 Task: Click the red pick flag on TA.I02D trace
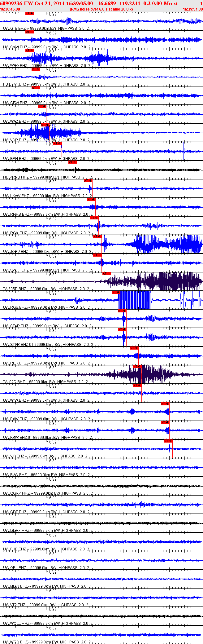tap(137, 367)
